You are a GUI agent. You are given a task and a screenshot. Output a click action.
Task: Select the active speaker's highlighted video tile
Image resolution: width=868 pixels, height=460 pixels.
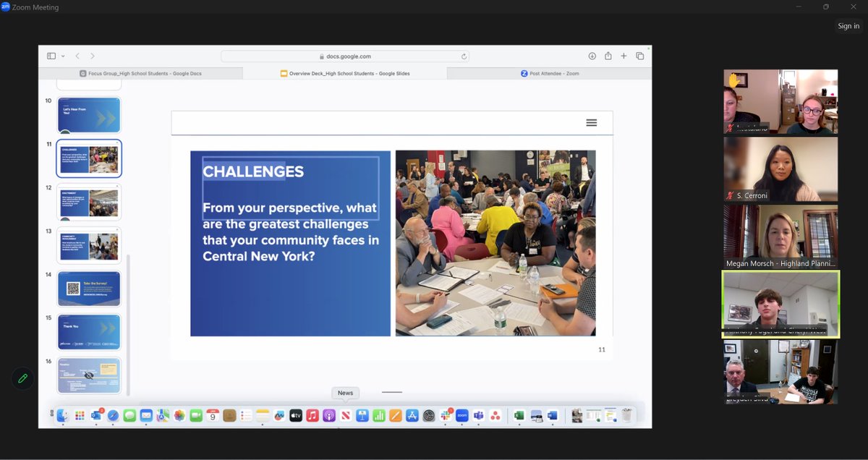(780, 304)
